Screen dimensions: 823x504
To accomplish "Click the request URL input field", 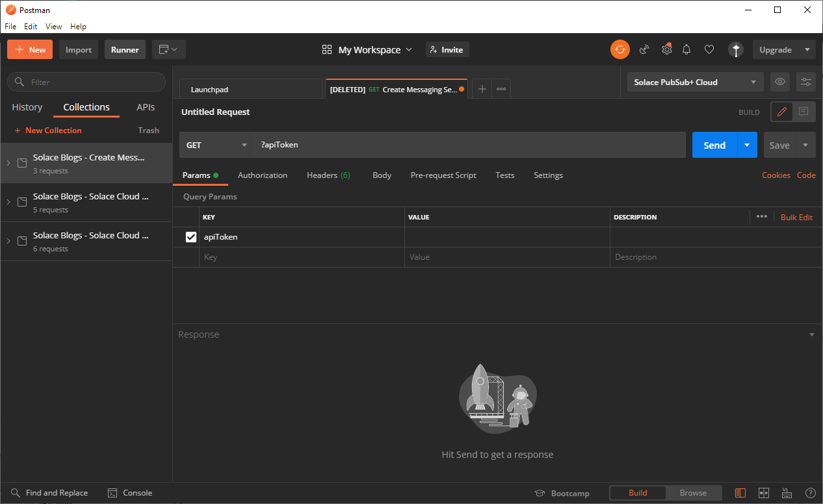I will coord(469,145).
